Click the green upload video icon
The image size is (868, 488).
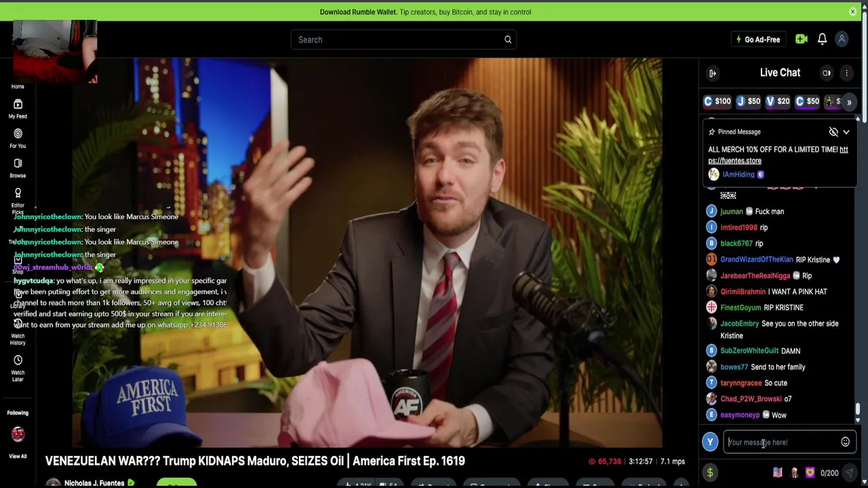point(802,39)
